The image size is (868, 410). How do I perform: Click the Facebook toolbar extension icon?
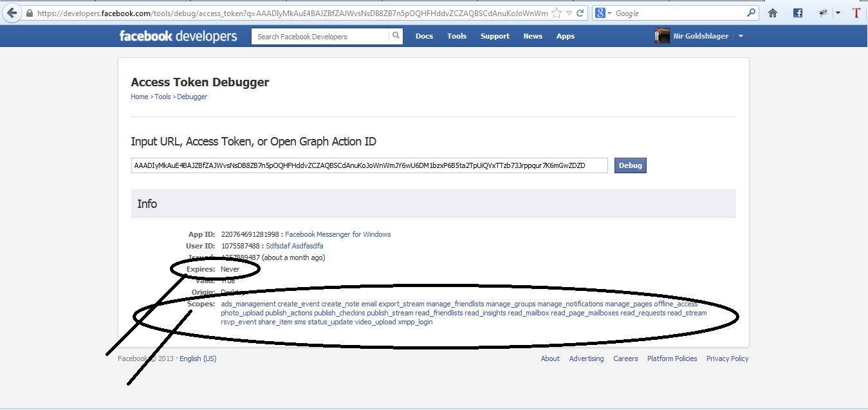[x=797, y=13]
